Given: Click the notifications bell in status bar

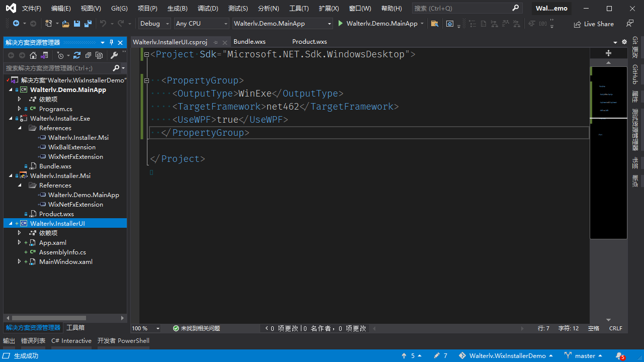Looking at the screenshot, I should 619,356.
